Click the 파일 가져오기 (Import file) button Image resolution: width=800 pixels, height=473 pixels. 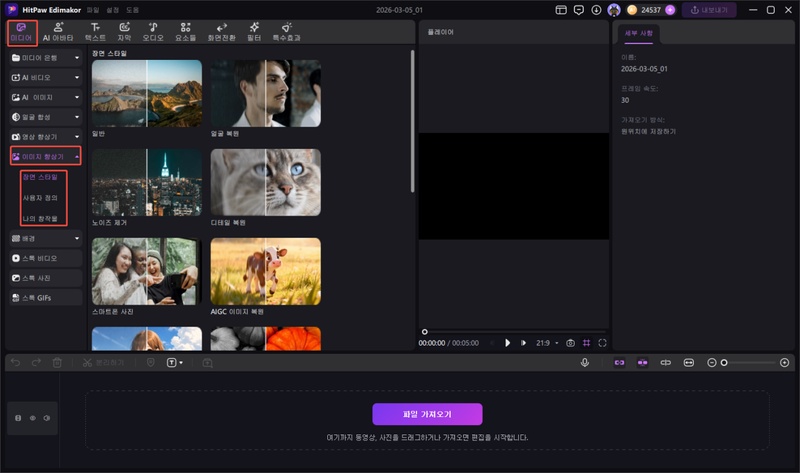[427, 414]
